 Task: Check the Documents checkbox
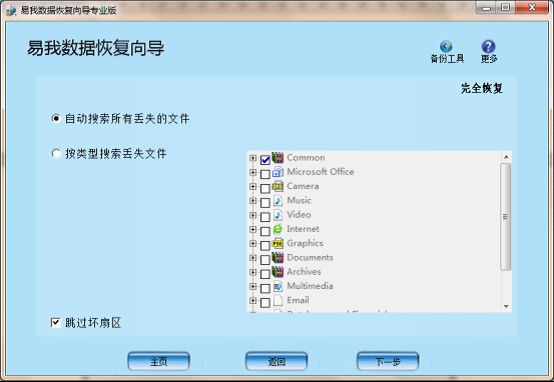[x=265, y=260]
